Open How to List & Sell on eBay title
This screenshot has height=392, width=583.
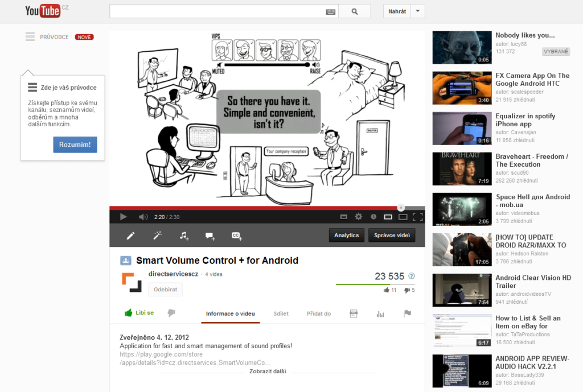click(x=528, y=322)
